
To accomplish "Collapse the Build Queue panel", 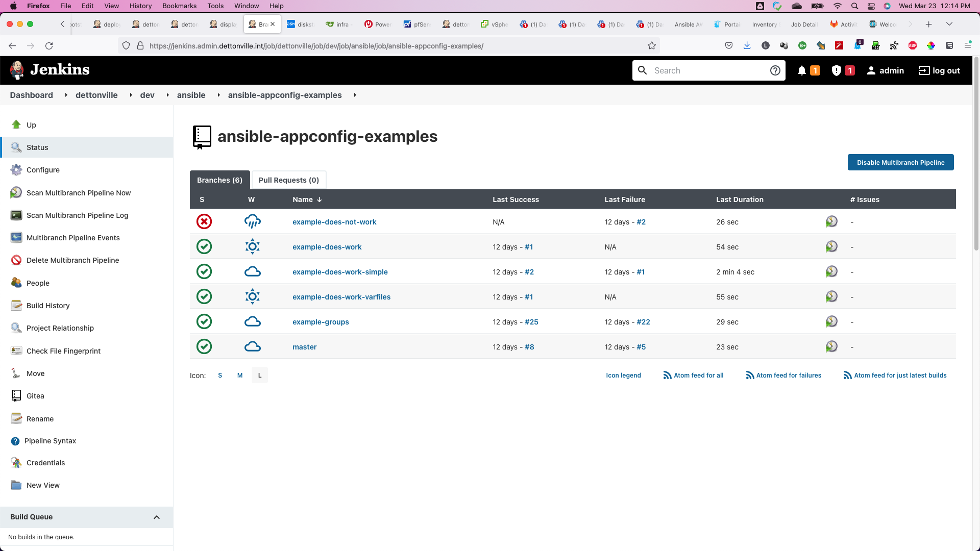I will point(157,517).
